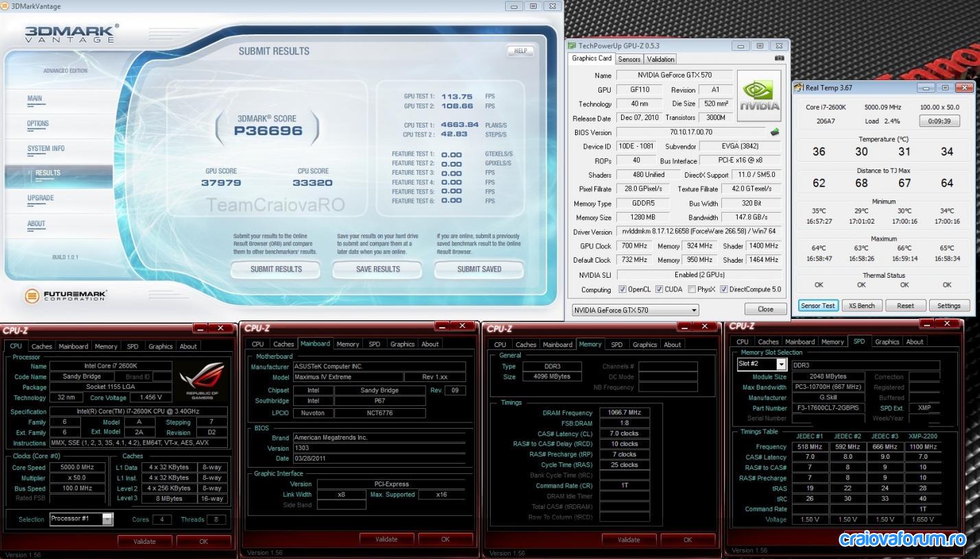
Task: Open SYSTEM INFO in the 3DMark sidebar
Action: click(x=45, y=148)
